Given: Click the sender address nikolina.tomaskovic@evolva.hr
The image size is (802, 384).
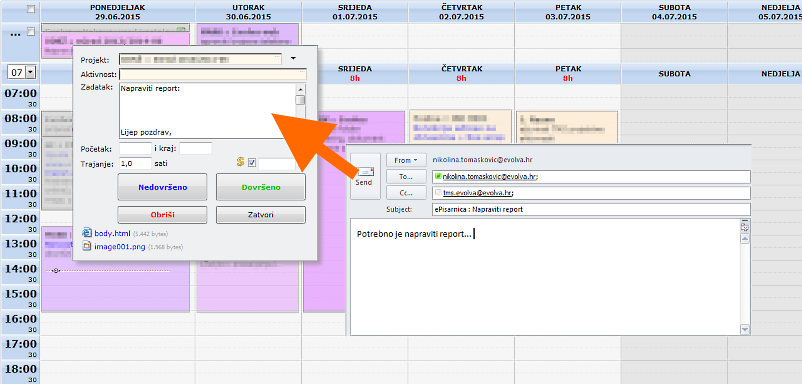Looking at the screenshot, I should (483, 160).
